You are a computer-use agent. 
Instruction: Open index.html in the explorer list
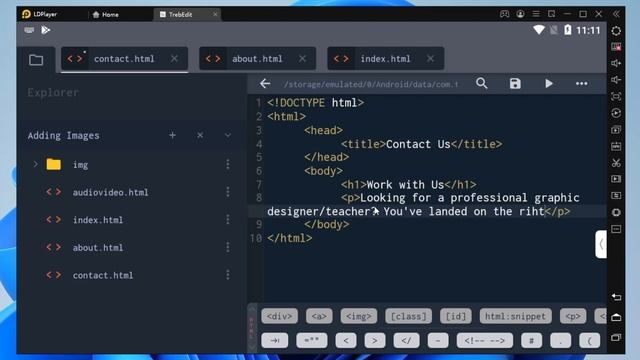click(x=98, y=220)
